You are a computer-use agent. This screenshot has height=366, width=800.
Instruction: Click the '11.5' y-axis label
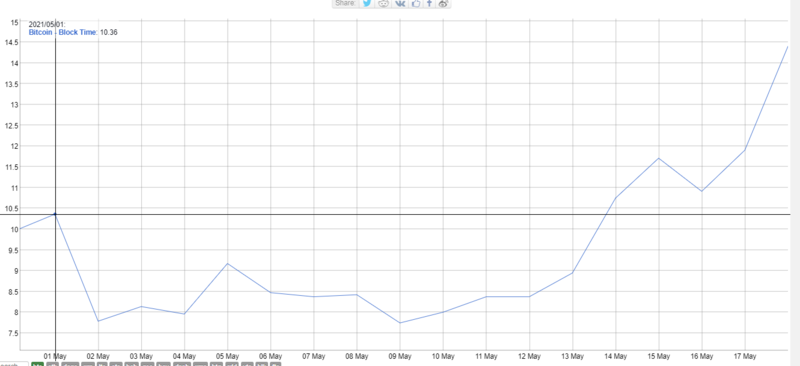11,167
